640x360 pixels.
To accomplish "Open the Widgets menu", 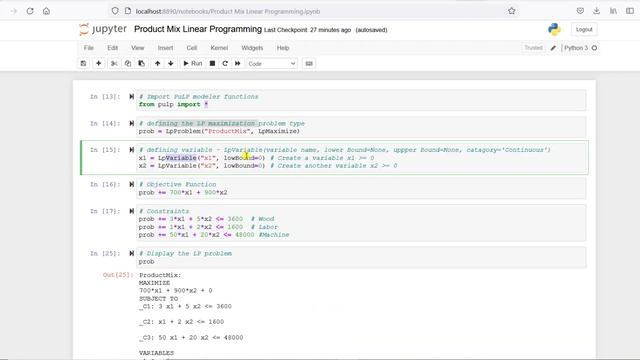I will [x=252, y=48].
